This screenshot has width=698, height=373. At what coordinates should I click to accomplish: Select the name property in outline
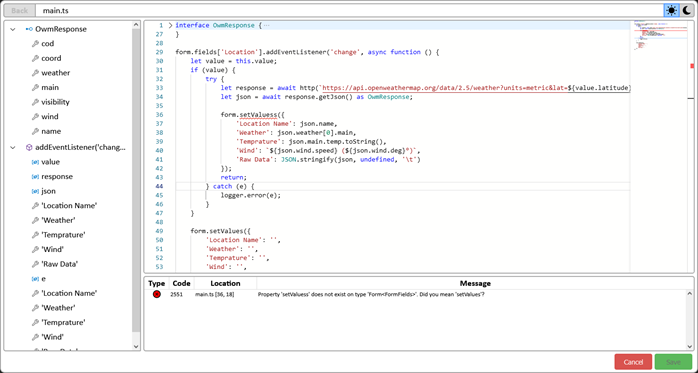tap(51, 131)
